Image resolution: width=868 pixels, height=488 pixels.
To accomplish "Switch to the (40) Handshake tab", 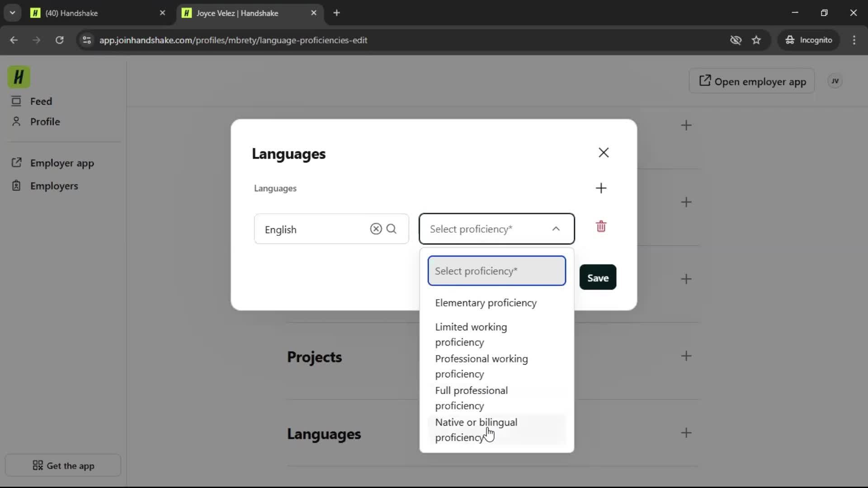I will (x=99, y=13).
